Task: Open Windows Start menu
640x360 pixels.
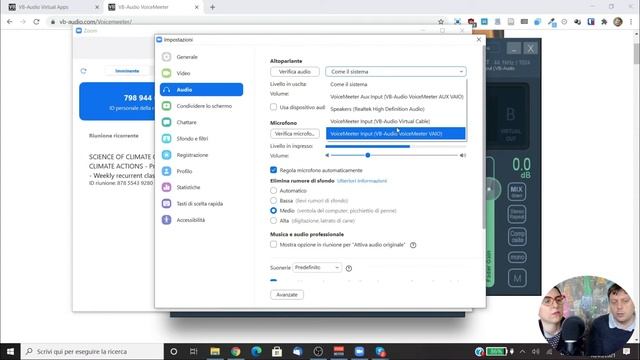Action: point(10,351)
